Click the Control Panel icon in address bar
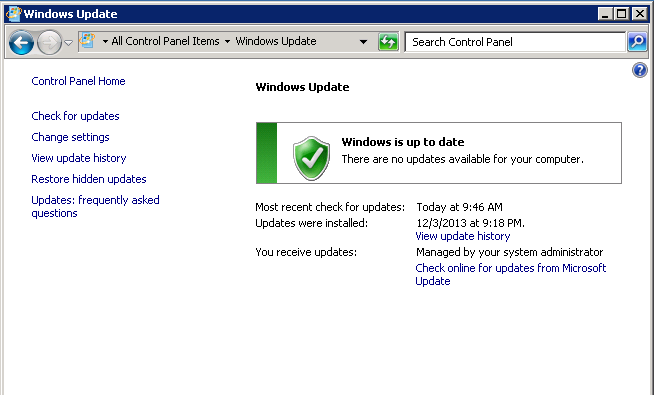The image size is (654, 395). tap(87, 41)
